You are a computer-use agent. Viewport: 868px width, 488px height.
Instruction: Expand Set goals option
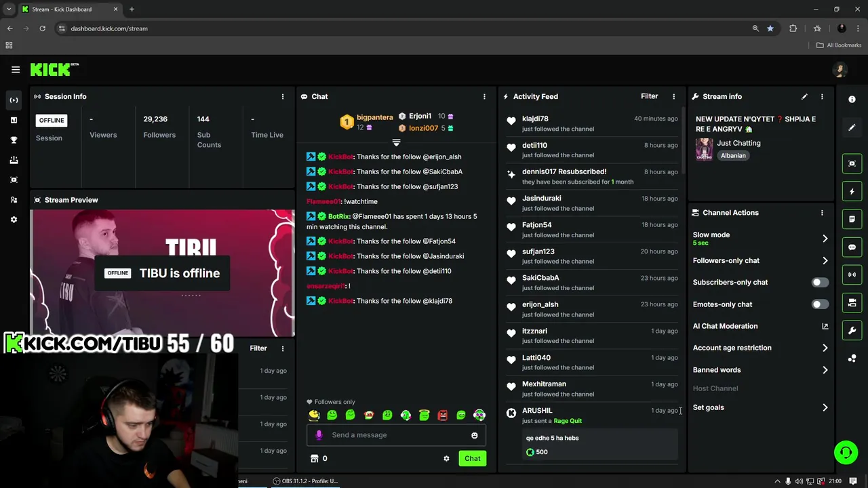(x=760, y=407)
